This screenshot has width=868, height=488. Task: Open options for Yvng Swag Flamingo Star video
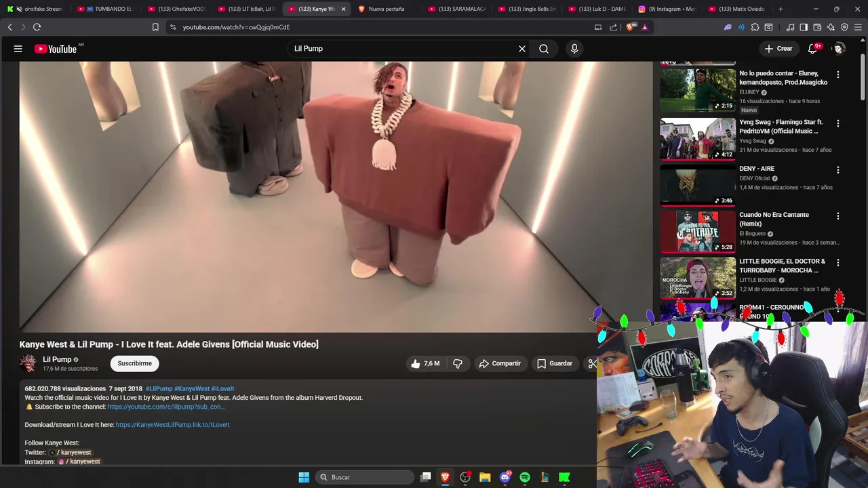pos(838,123)
